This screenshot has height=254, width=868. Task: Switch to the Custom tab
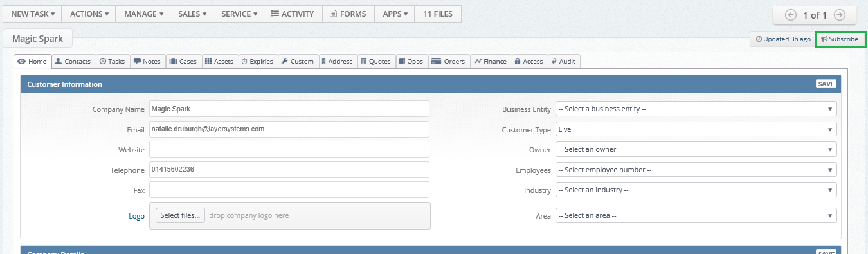click(x=298, y=61)
